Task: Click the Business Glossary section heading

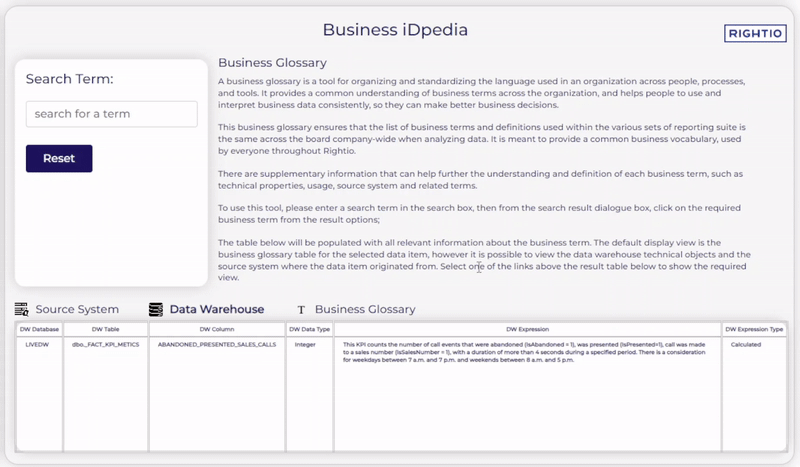Action: pyautogui.click(x=272, y=63)
